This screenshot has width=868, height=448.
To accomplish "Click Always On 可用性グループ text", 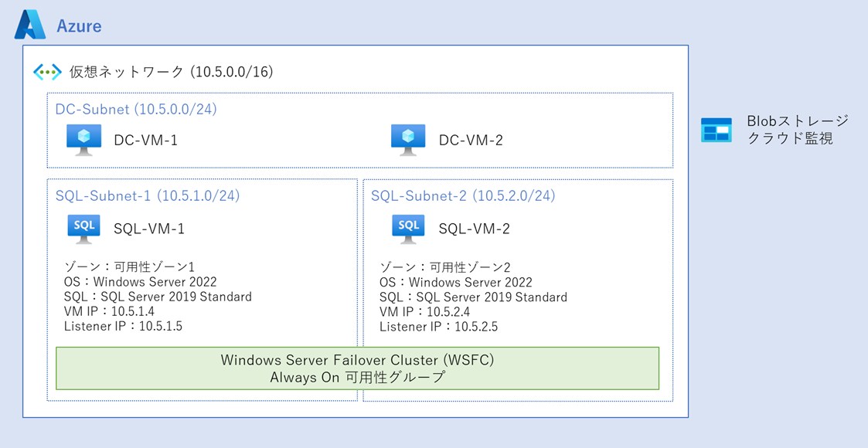I will [357, 378].
